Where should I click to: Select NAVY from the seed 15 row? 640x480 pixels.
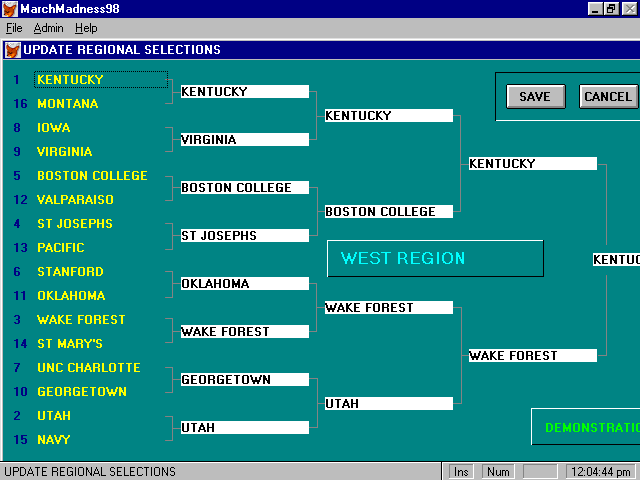[54, 440]
